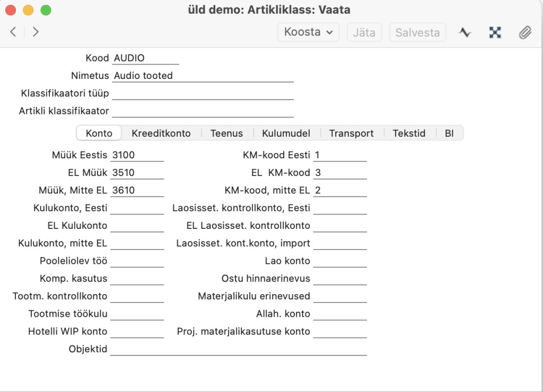
Task: Close the Artikliklass window with red button
Action: point(11,10)
